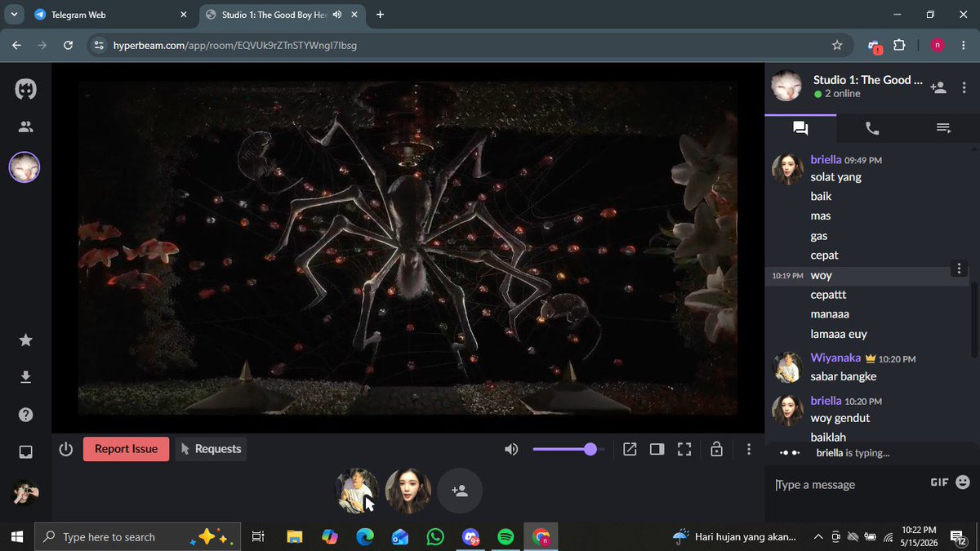Click the 'sabar bangke' message

(x=844, y=376)
